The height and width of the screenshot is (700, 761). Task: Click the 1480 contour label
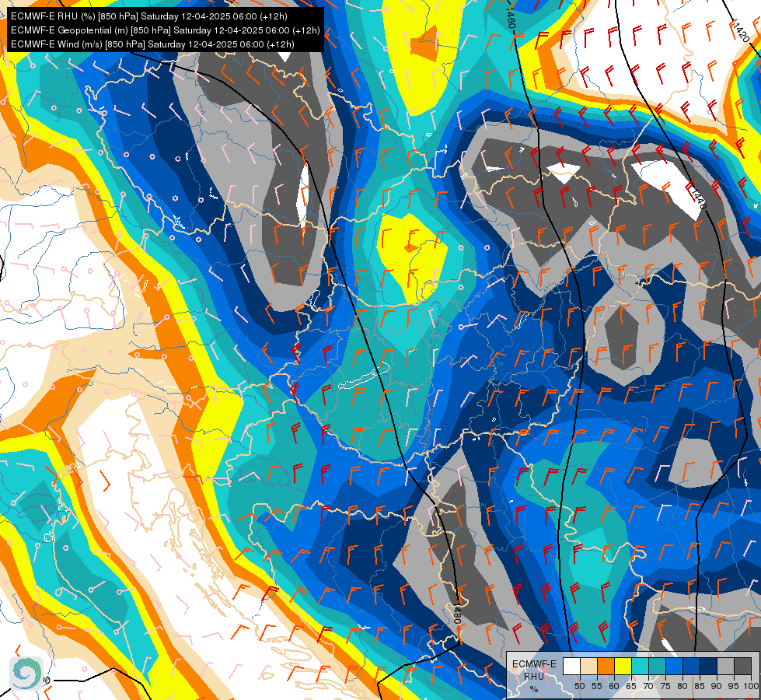(x=457, y=614)
